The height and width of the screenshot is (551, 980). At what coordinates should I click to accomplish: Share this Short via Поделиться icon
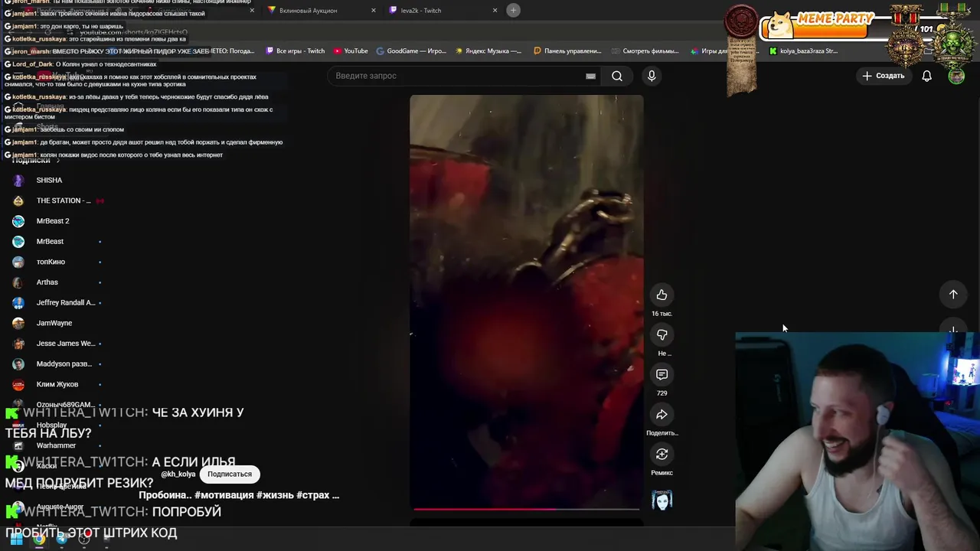(x=661, y=415)
